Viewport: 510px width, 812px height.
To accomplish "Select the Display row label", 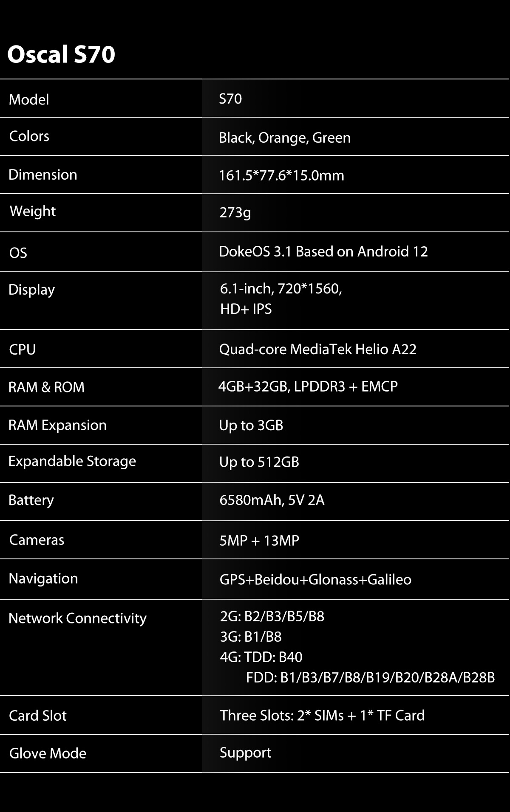I will tap(31, 290).
